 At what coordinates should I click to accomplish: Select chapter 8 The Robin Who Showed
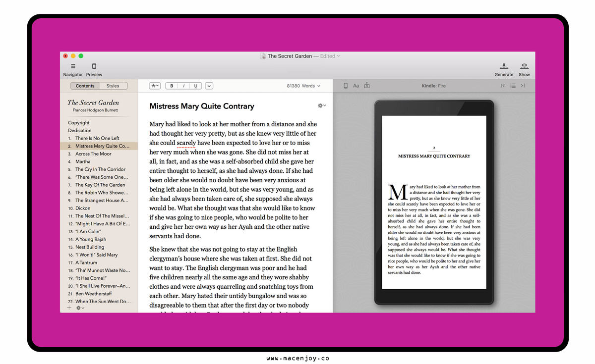(99, 193)
